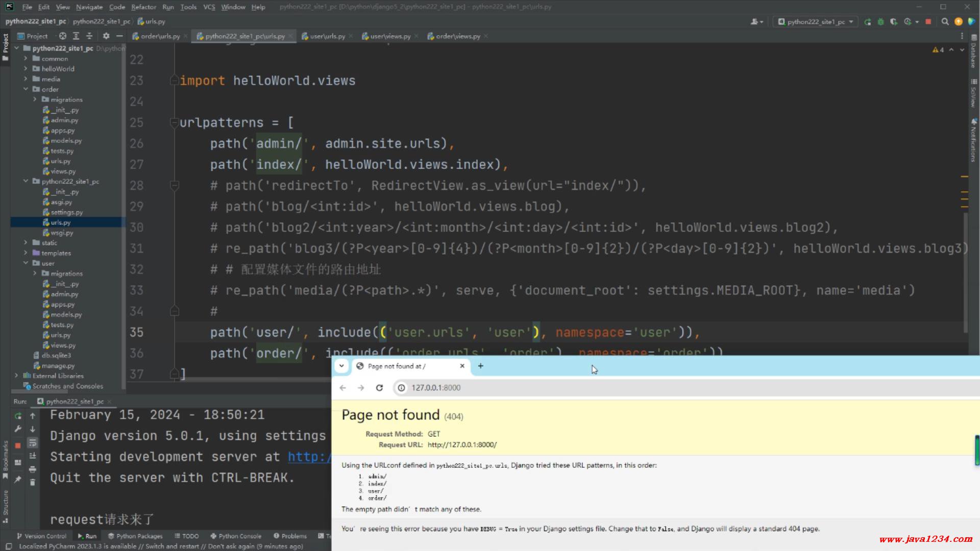Switch to the order\urls.py editor tab

(160, 36)
